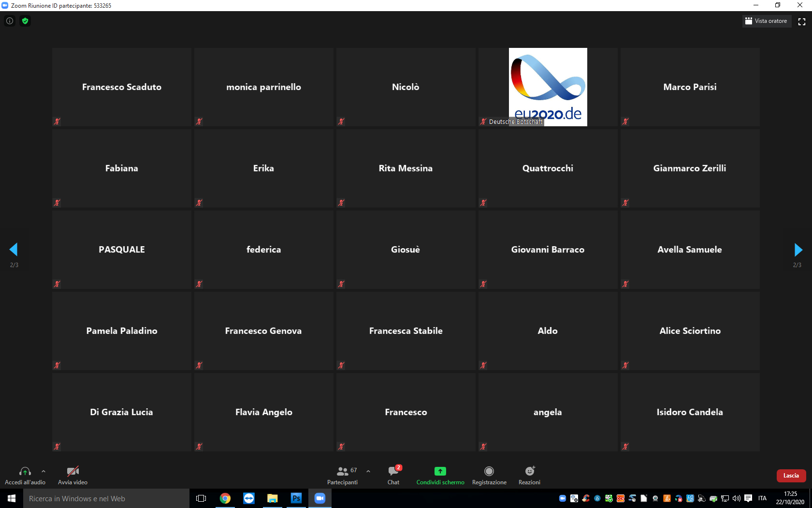This screenshot has height=508, width=812.
Task: Open Photoshop from taskbar
Action: pos(296,498)
